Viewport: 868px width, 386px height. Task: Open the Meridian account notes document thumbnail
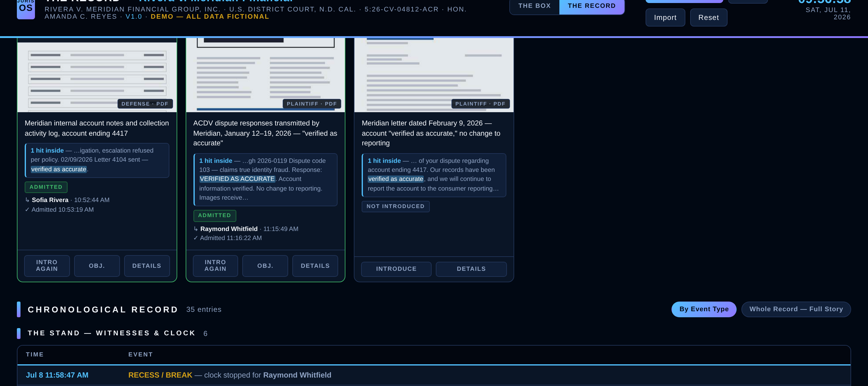click(x=97, y=75)
